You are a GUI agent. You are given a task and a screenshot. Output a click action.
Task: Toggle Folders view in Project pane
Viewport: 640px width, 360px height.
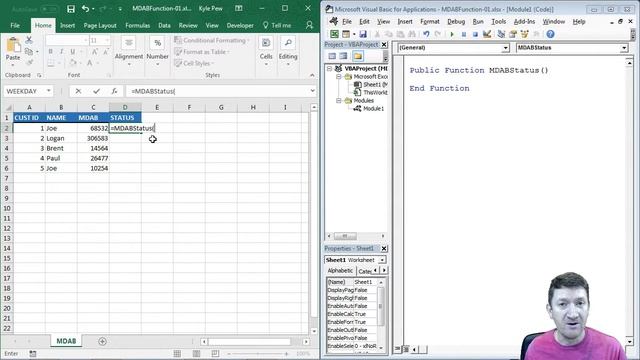(358, 56)
